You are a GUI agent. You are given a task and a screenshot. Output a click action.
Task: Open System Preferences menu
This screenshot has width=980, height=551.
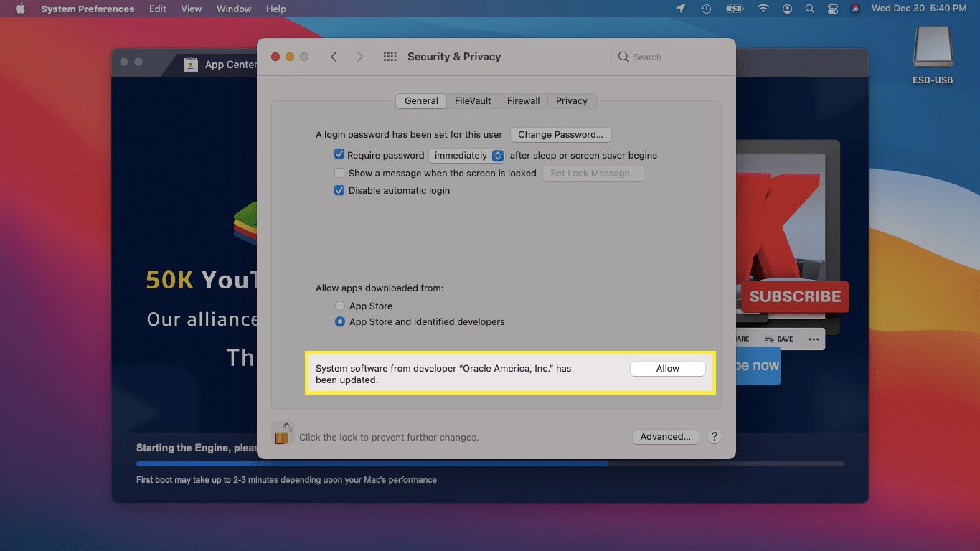tap(88, 9)
